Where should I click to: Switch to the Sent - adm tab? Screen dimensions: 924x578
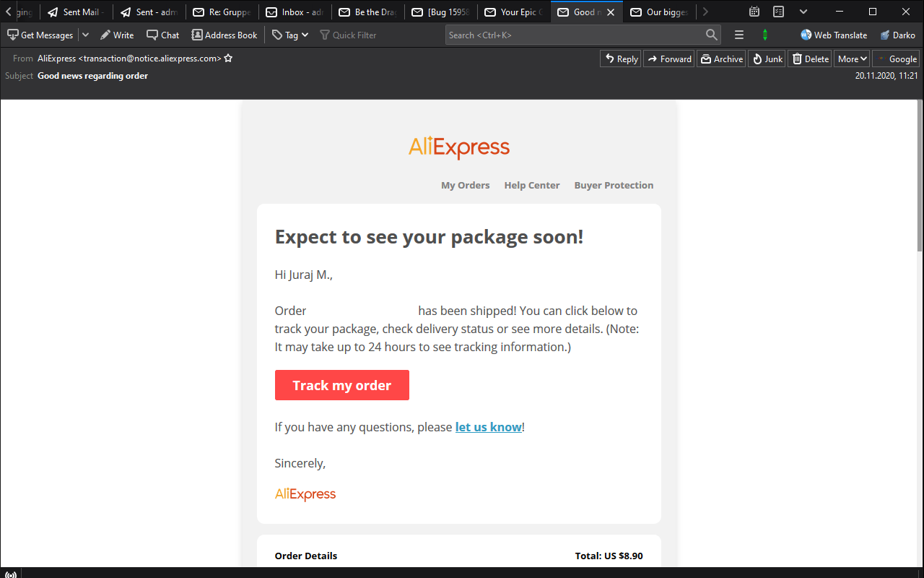coord(149,12)
